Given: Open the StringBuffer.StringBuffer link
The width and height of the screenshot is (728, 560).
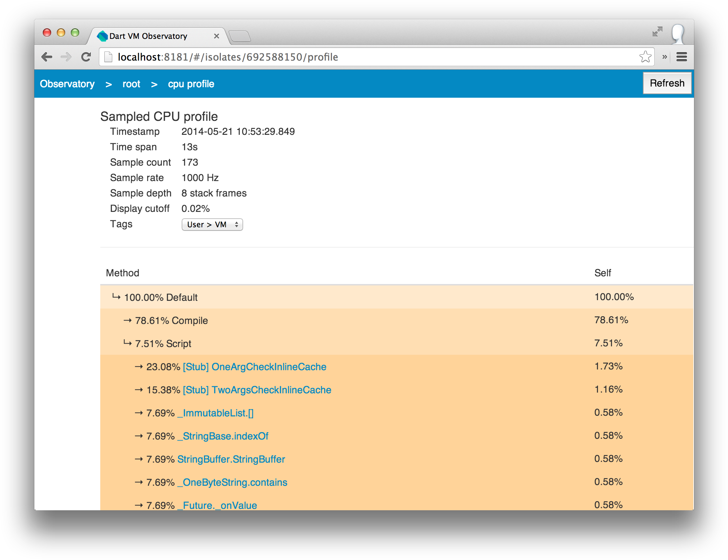Looking at the screenshot, I should click(x=231, y=459).
